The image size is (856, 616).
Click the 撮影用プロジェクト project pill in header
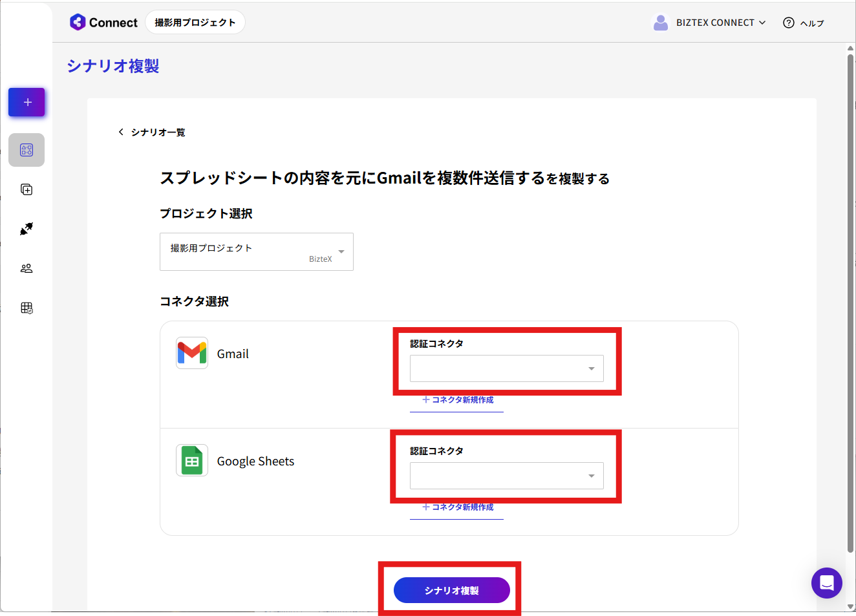click(x=195, y=23)
